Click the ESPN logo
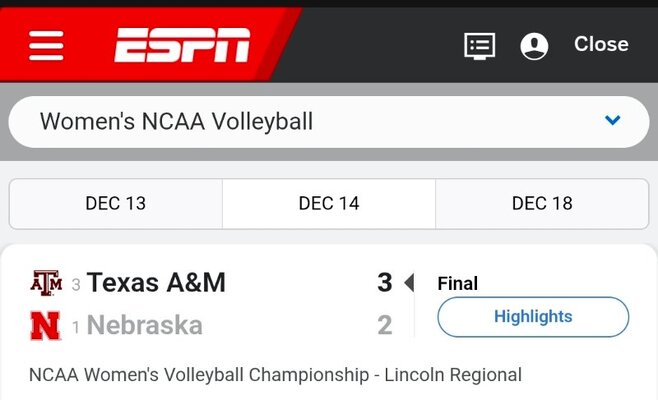658x400 pixels. pyautogui.click(x=182, y=45)
